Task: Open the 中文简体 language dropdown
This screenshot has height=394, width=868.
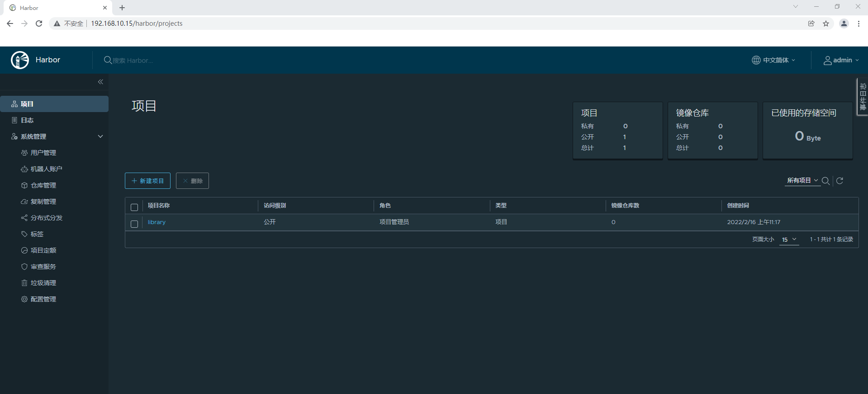Action: pyautogui.click(x=773, y=60)
